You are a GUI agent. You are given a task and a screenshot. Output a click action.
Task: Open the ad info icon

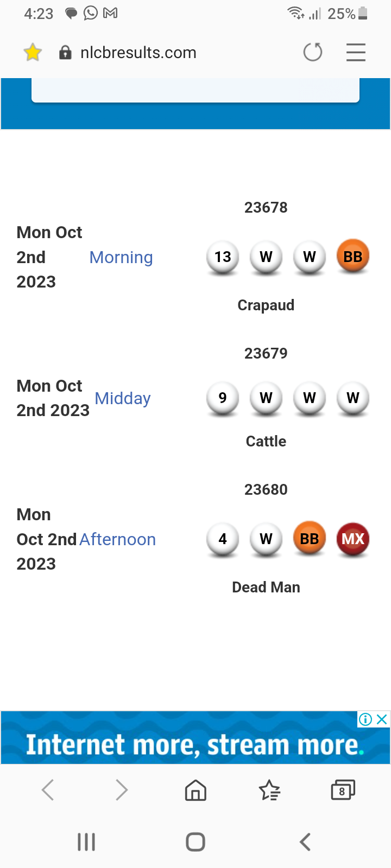pos(365,719)
